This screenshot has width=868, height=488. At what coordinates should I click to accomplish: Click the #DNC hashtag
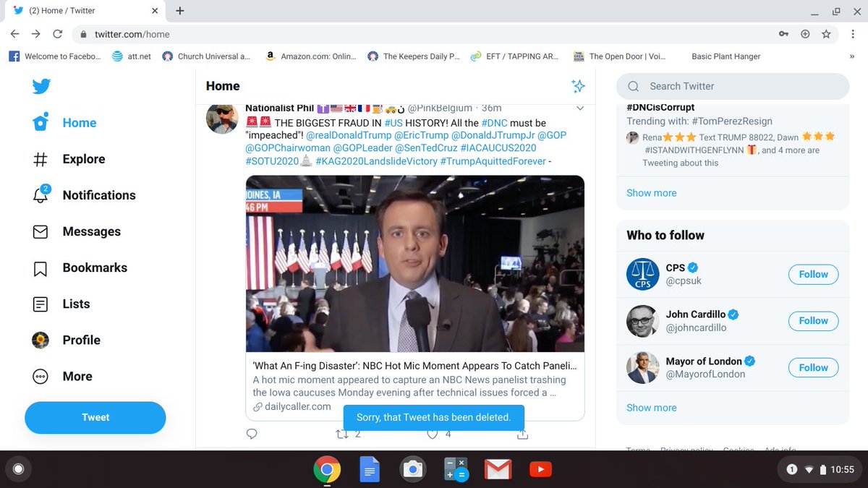click(495, 123)
